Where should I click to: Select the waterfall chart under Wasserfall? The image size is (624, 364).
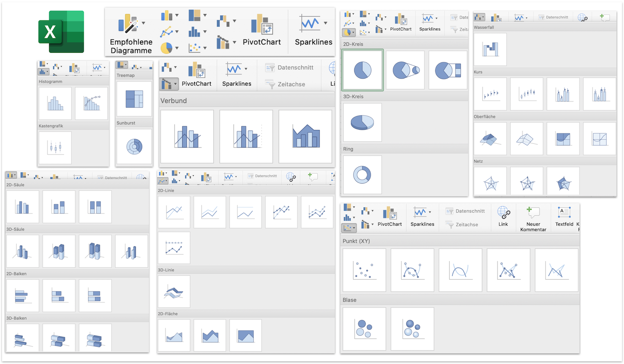click(x=490, y=49)
